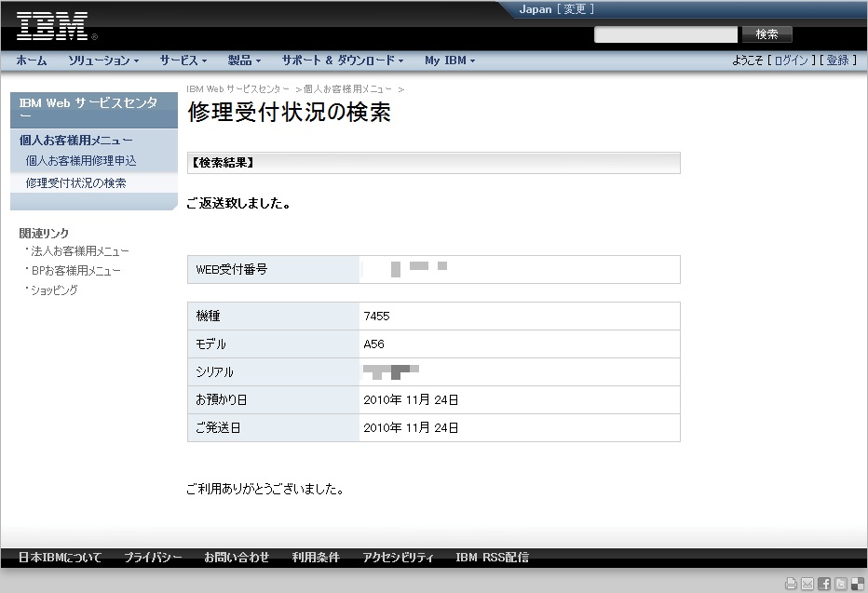This screenshot has height=593, width=868.
Task: Email this page via envelope icon
Action: pyautogui.click(x=807, y=583)
